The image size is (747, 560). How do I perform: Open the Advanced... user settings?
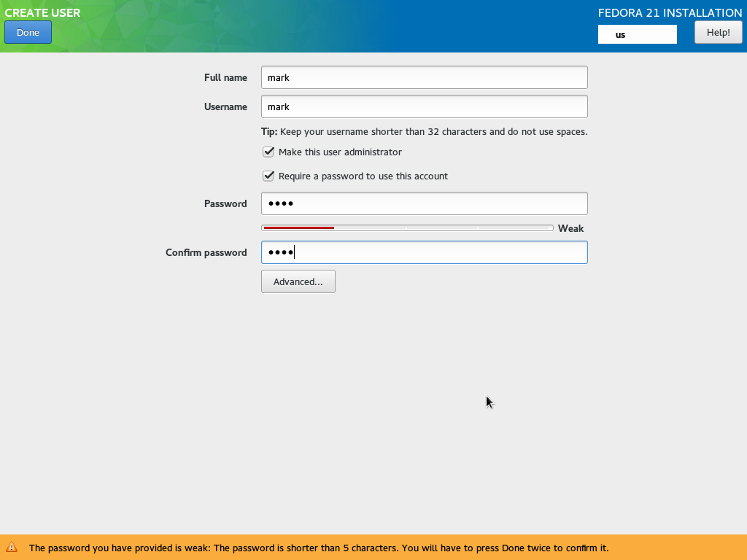click(298, 282)
